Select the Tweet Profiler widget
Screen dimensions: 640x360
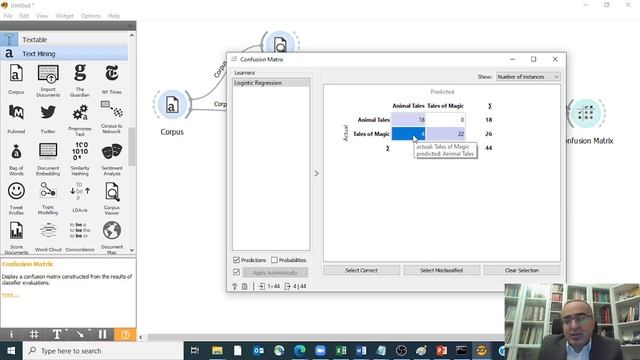[16, 199]
